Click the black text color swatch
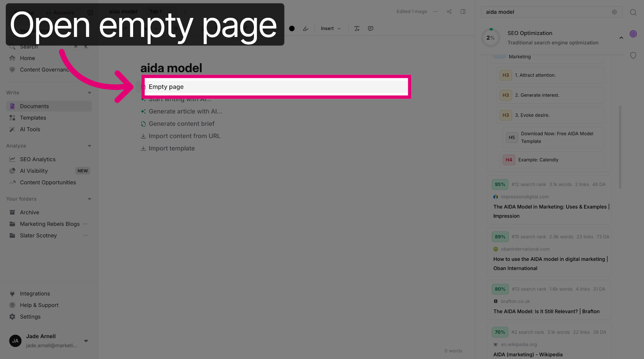The height and width of the screenshot is (359, 644). tap(292, 29)
